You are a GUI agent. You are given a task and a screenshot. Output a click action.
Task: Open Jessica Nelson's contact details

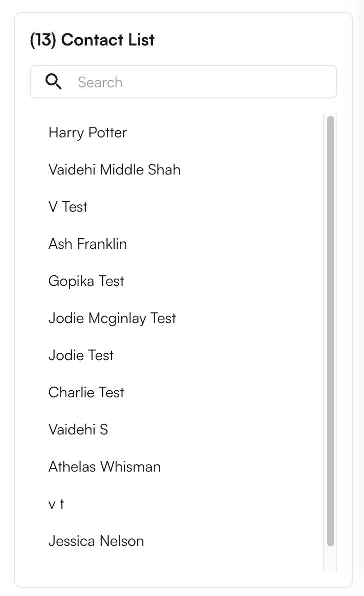(x=96, y=541)
